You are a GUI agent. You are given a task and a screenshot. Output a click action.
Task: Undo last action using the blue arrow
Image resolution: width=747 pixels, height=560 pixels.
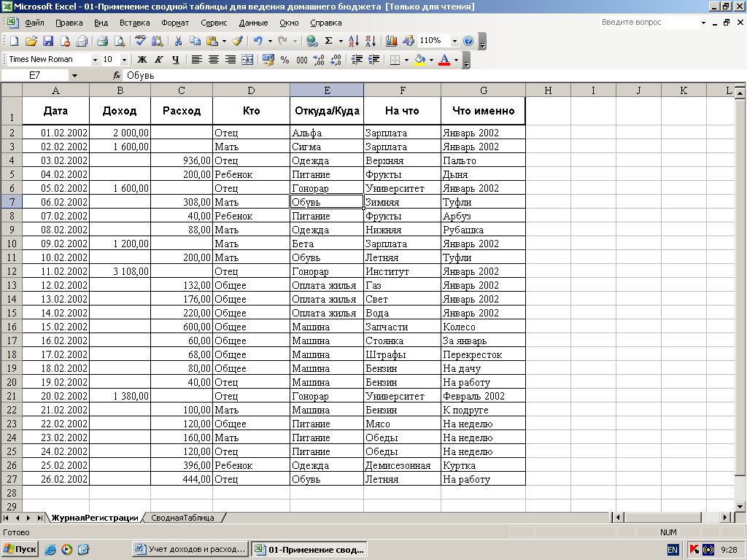pos(258,41)
